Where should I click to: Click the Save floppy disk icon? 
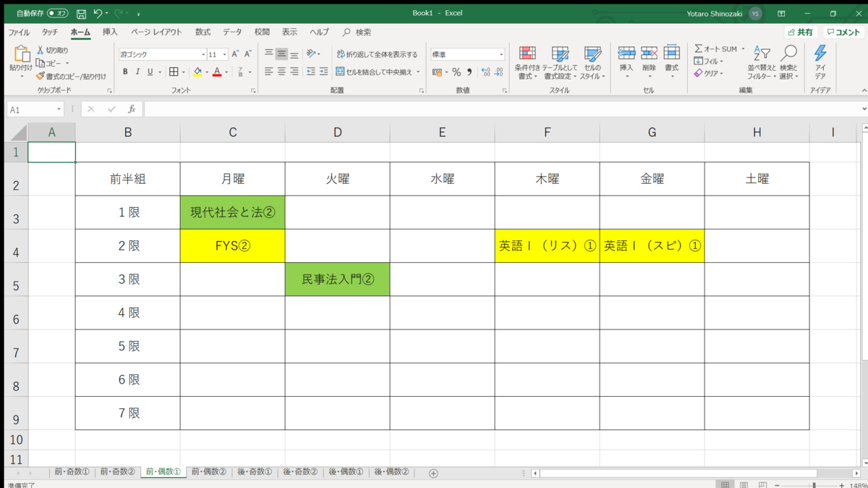[x=81, y=13]
